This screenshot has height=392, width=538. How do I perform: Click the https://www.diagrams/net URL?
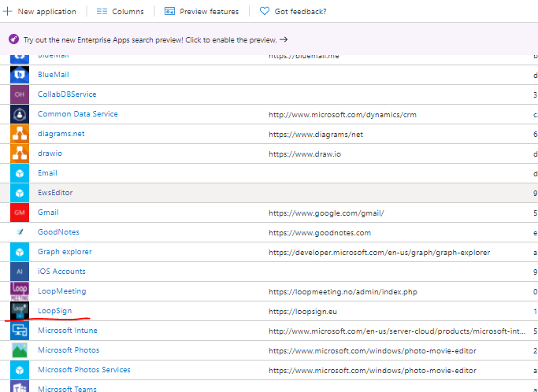pyautogui.click(x=316, y=134)
